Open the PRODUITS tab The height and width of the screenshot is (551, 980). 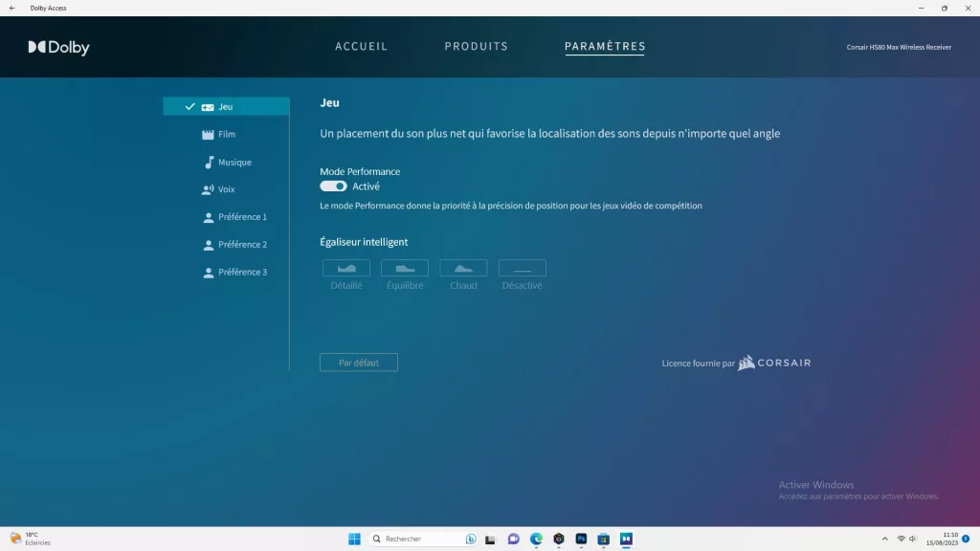click(x=477, y=46)
